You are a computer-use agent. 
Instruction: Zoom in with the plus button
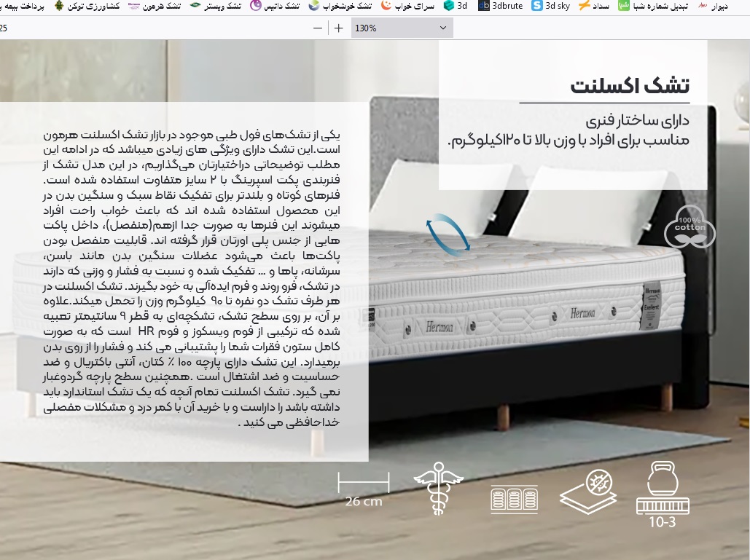click(x=339, y=28)
